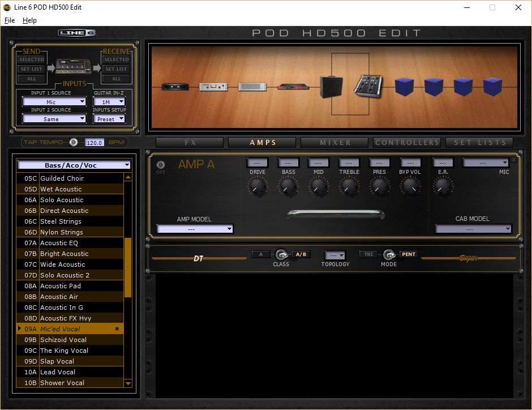
Task: Select the black amp cabinet block
Action: [x=331, y=87]
